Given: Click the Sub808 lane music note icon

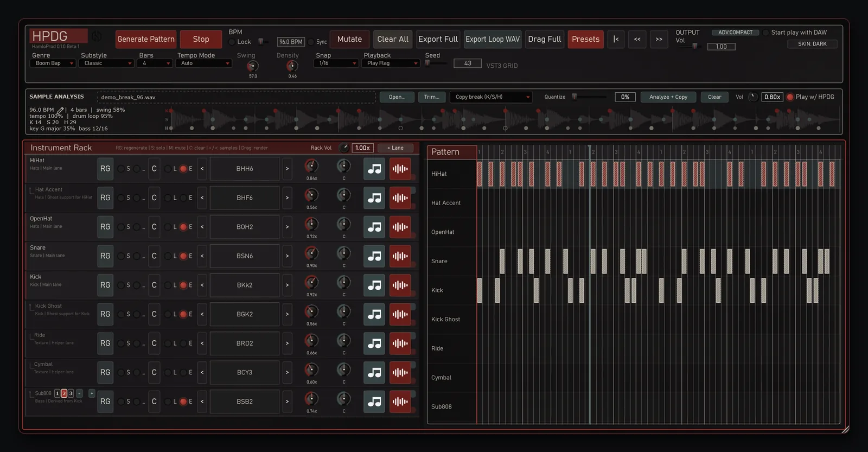Looking at the screenshot, I should (x=374, y=402).
